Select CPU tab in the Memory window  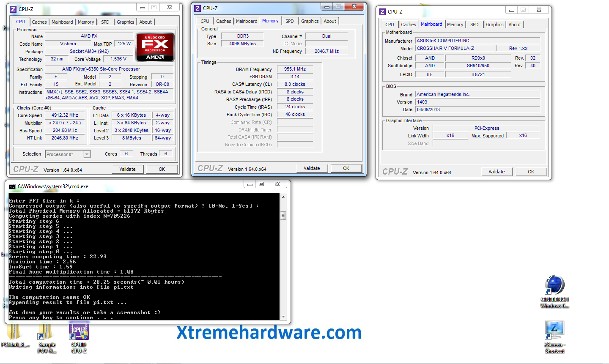click(x=205, y=21)
